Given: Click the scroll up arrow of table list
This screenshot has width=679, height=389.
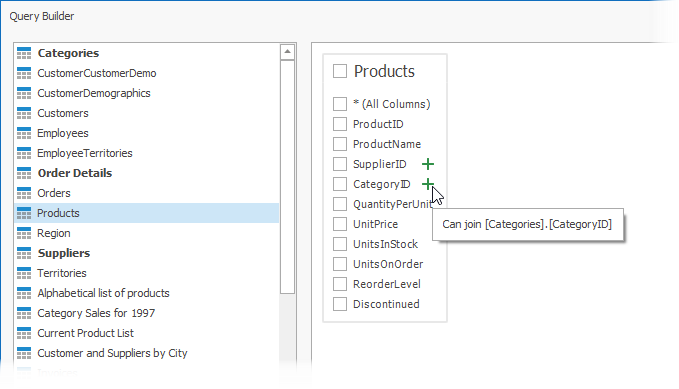Looking at the screenshot, I should (287, 52).
